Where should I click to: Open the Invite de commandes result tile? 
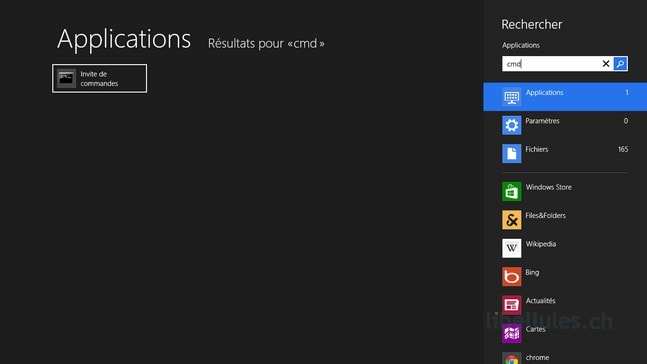(99, 78)
